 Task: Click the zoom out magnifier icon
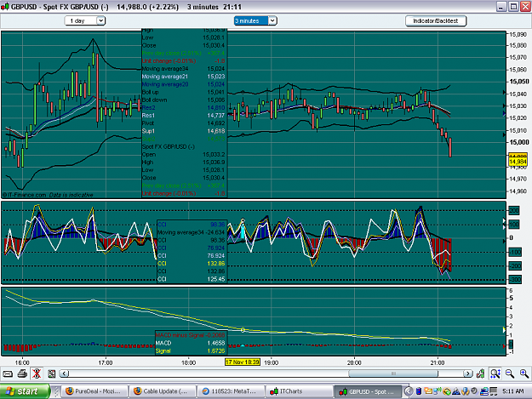pos(510,373)
